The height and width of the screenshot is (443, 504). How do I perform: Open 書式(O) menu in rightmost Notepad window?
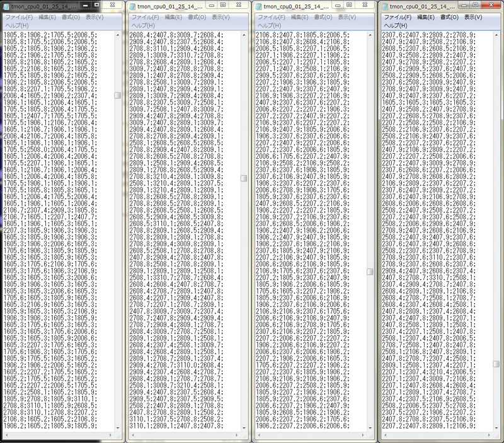click(449, 17)
